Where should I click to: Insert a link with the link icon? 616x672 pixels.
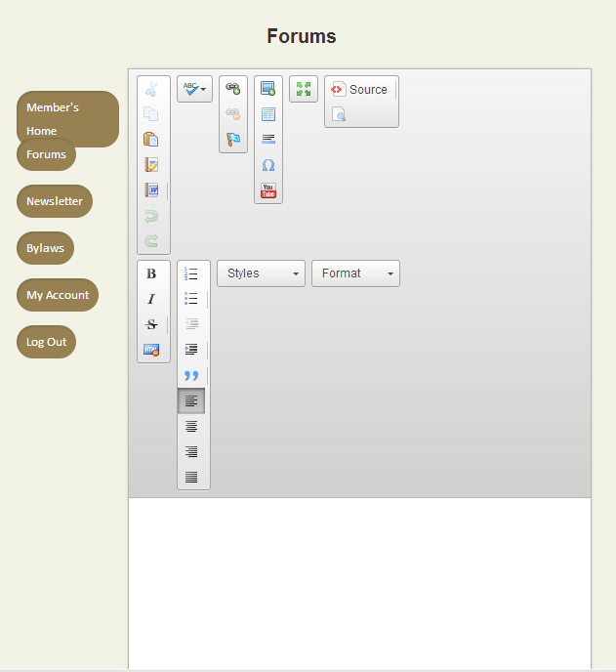point(232,89)
